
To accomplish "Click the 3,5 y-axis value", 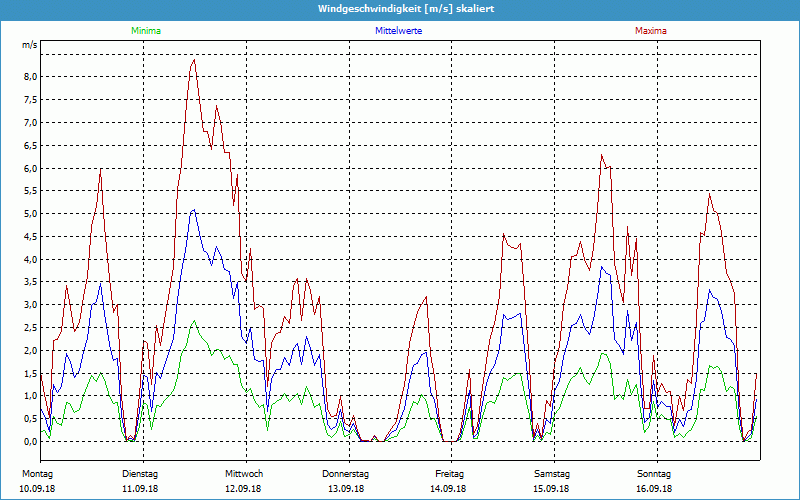I will (x=31, y=282).
